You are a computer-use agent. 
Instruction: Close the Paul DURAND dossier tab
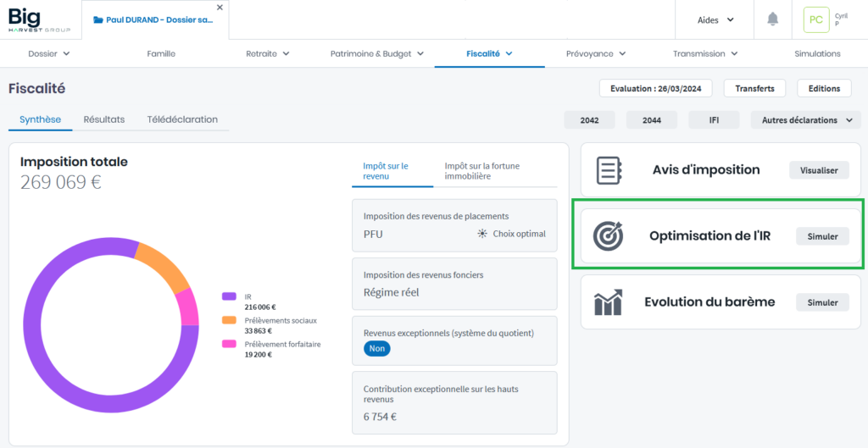pos(220,8)
